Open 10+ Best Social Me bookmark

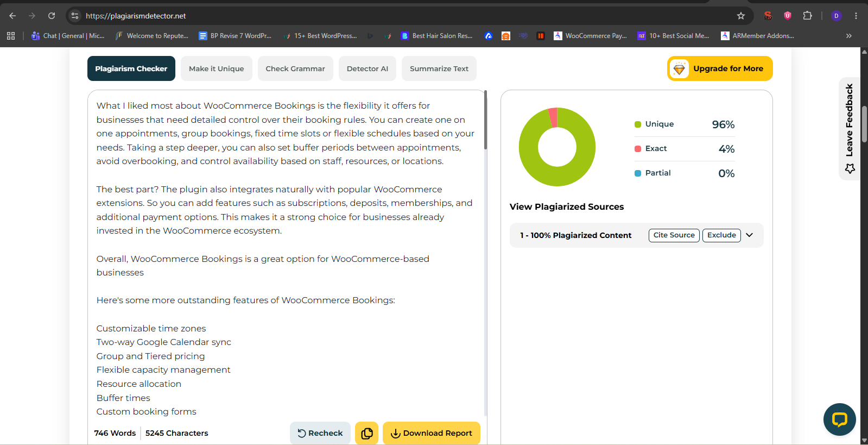[674, 36]
